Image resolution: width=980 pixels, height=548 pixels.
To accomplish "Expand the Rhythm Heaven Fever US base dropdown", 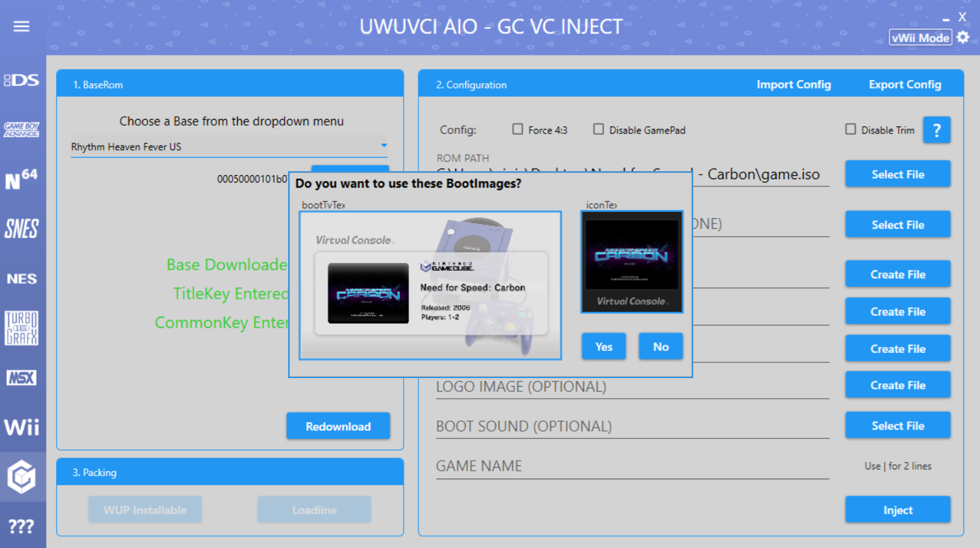I will click(383, 146).
